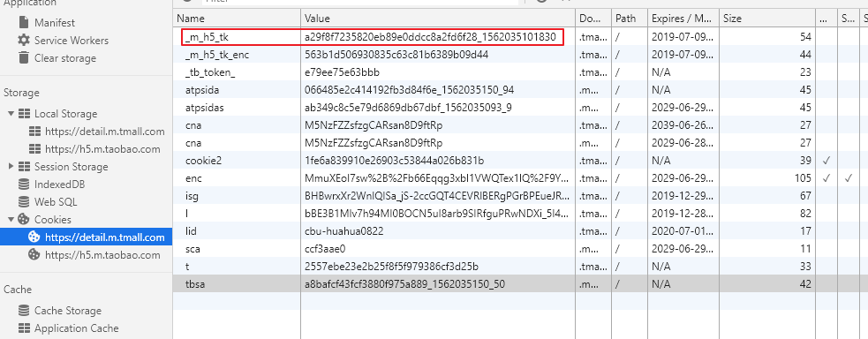
Task: Select Cookies https://detail.m.tmall.com entry
Action: click(104, 237)
